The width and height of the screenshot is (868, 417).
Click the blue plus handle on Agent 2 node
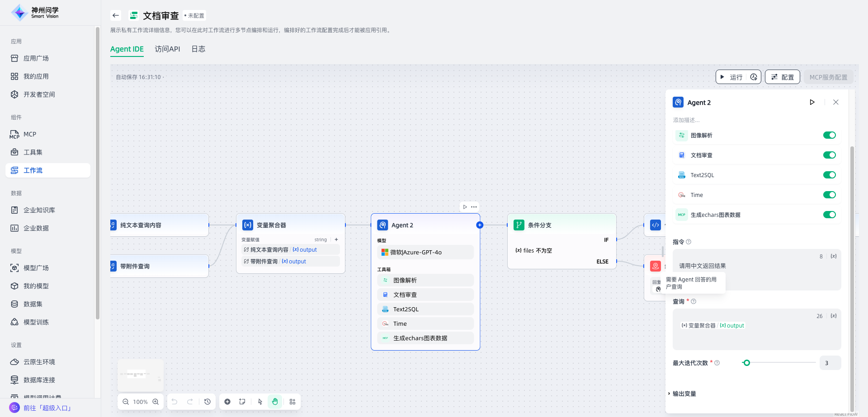(480, 225)
